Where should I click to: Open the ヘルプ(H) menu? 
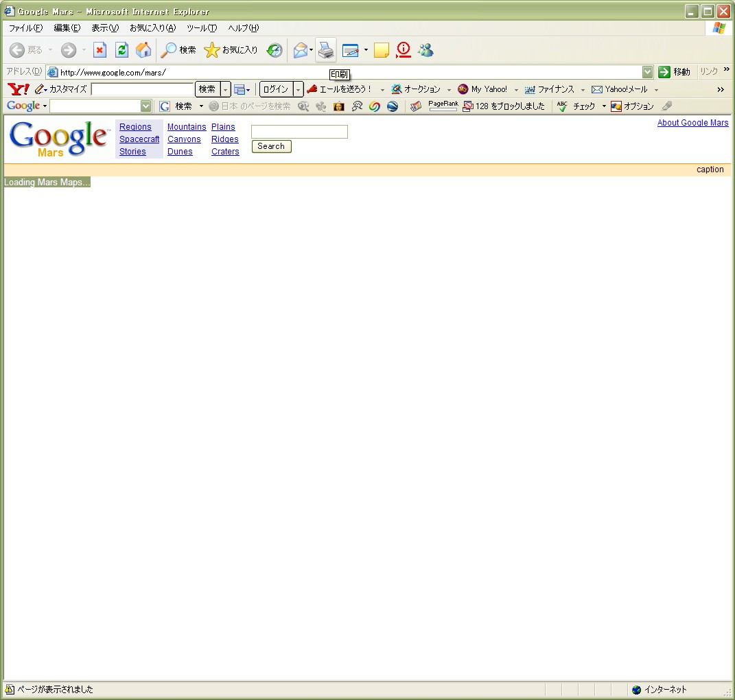[243, 28]
